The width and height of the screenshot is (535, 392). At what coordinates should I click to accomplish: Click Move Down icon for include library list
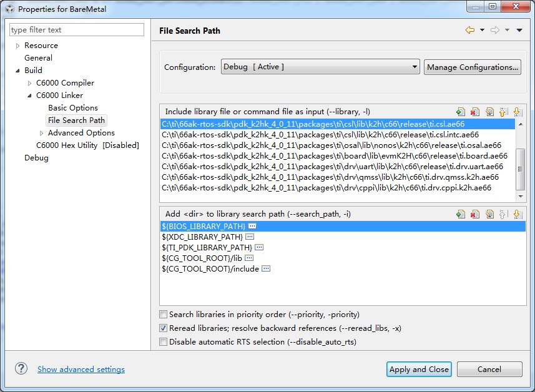[517, 112]
